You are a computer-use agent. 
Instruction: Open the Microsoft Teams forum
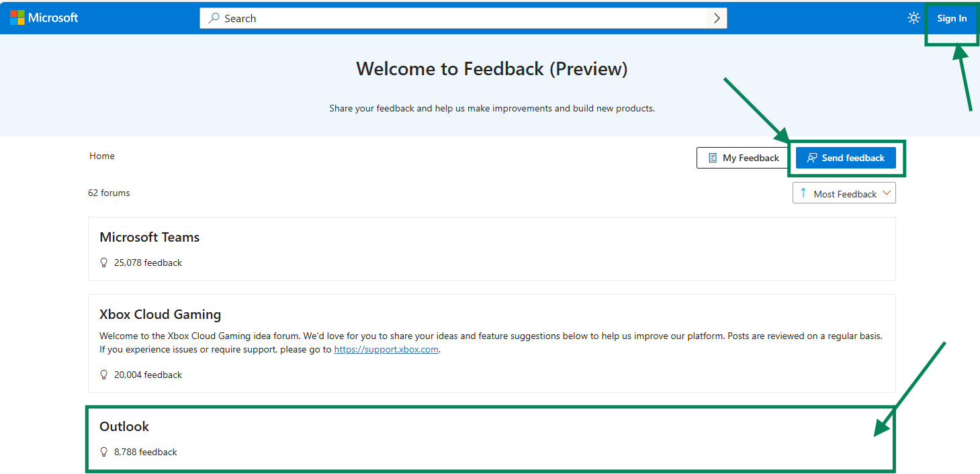pos(492,248)
